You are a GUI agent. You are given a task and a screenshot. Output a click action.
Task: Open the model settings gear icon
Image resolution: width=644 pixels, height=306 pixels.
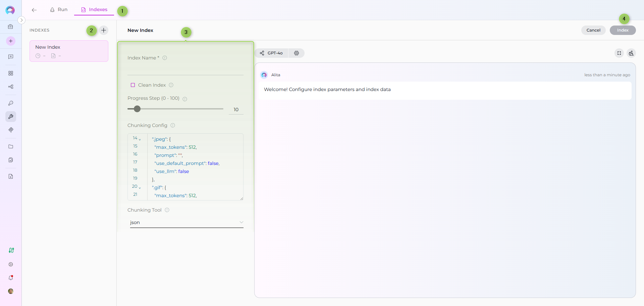[297, 53]
